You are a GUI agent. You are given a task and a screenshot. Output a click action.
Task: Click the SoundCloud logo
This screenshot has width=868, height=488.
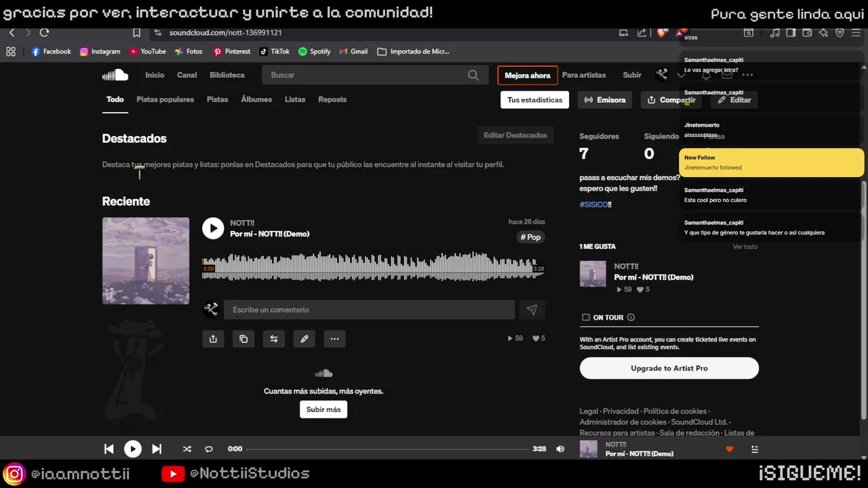pyautogui.click(x=115, y=75)
